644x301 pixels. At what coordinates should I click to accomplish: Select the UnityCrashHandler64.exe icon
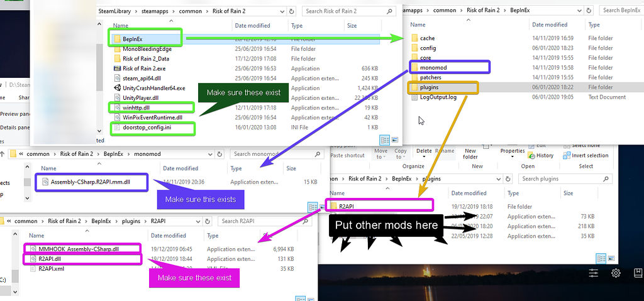click(x=117, y=88)
